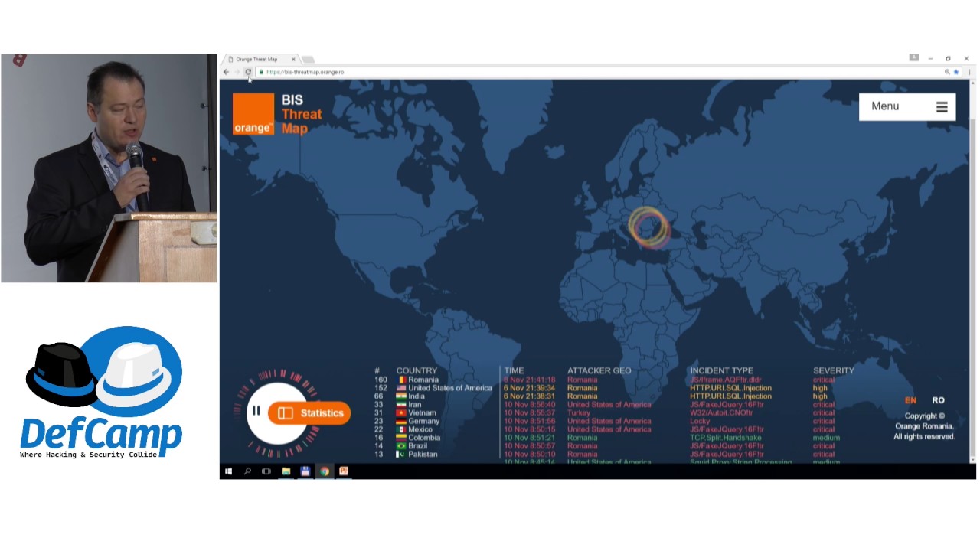Image resolution: width=980 pixels, height=551 pixels.
Task: Click the TCP.Split.Handshake incident entry
Action: tap(726, 438)
